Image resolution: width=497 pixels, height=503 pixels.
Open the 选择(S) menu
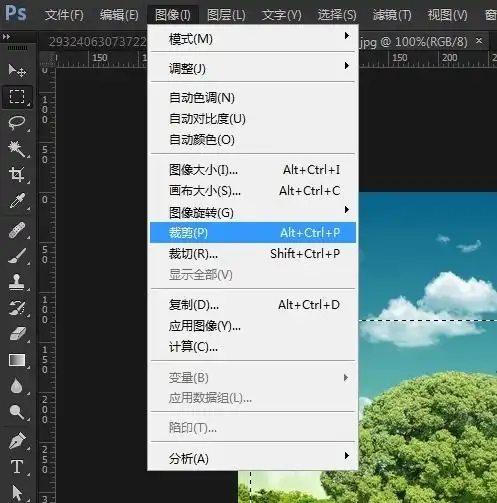pyautogui.click(x=337, y=15)
